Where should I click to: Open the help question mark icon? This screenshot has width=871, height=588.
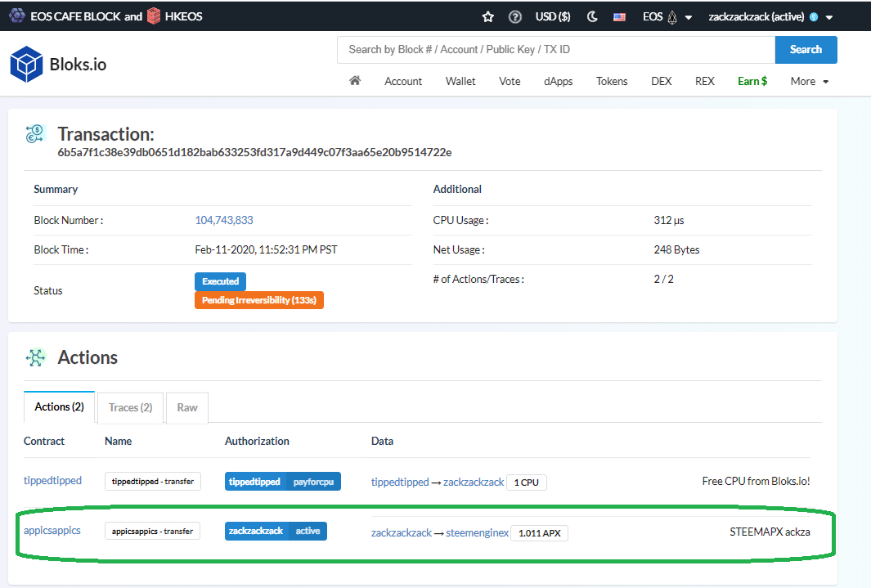click(x=515, y=16)
